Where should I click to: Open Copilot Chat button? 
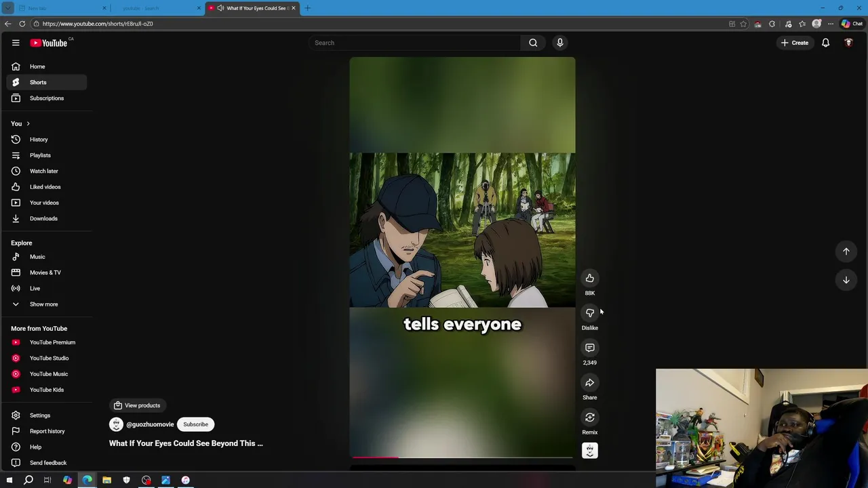852,24
